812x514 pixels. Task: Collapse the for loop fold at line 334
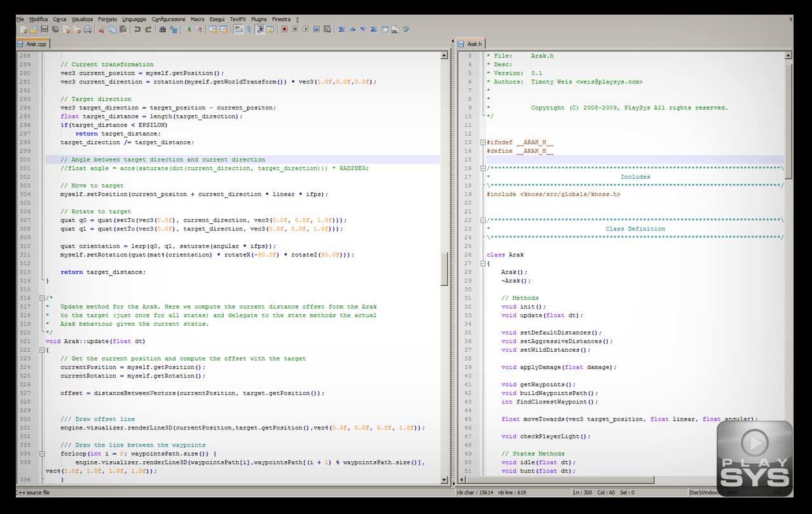[42, 454]
